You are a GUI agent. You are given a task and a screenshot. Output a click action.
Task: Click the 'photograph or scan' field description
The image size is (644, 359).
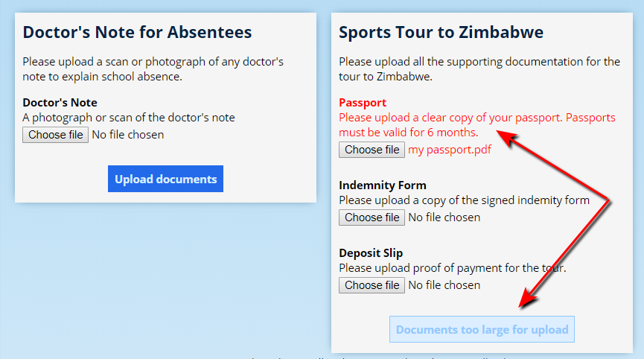(x=128, y=118)
